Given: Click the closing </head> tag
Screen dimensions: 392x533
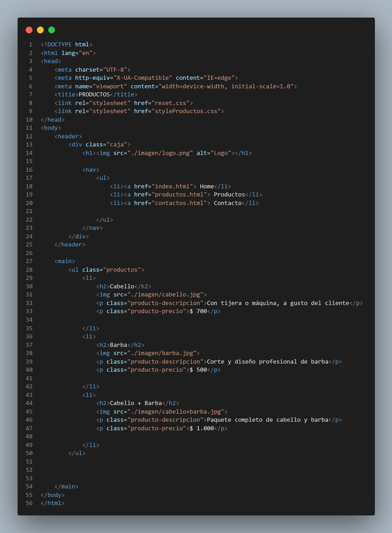Looking at the screenshot, I should (53, 120).
